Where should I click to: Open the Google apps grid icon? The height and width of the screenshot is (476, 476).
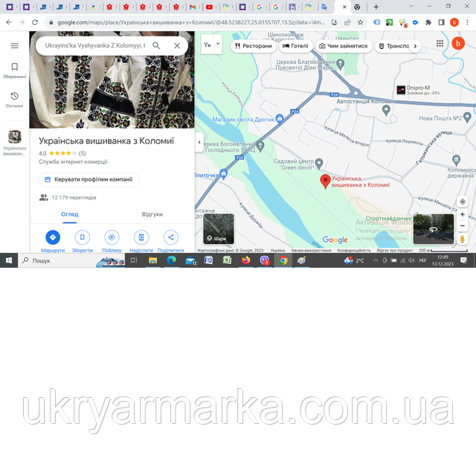(x=440, y=43)
